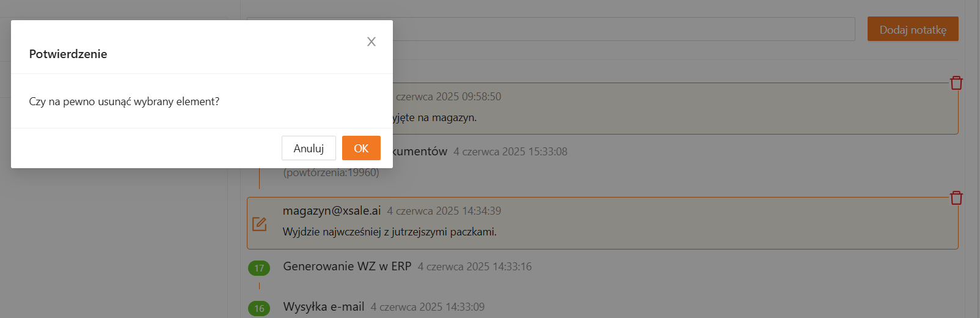Click the 15:33:08 entry timestamp
980x318 pixels.
[510, 152]
